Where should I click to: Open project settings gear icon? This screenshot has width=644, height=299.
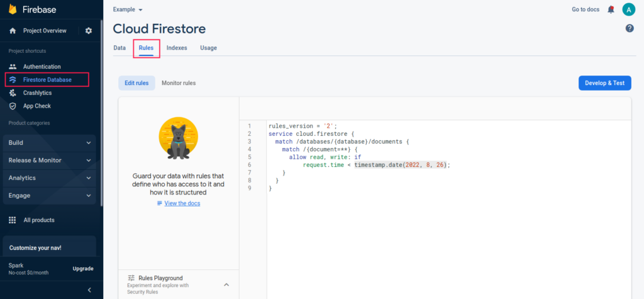pos(89,30)
